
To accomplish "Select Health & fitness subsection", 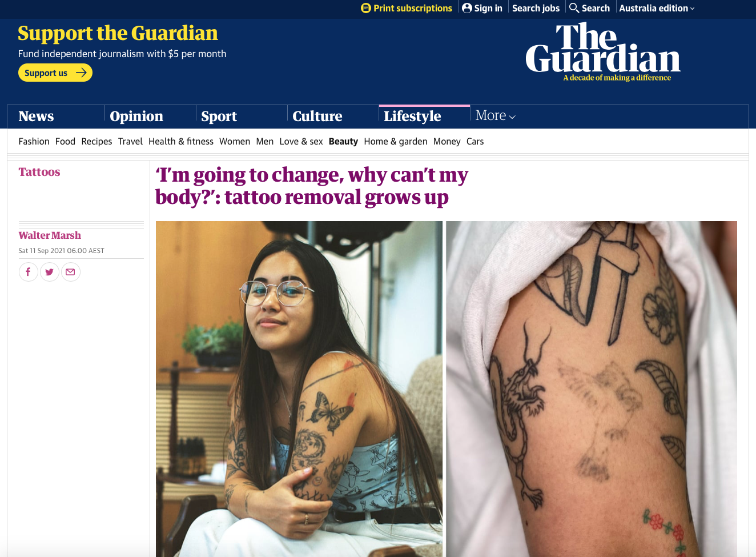I will (181, 142).
